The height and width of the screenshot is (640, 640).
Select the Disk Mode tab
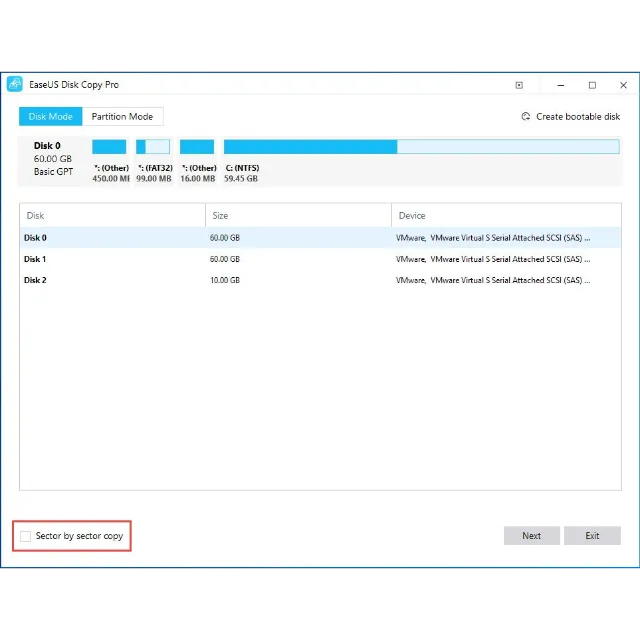(x=50, y=117)
